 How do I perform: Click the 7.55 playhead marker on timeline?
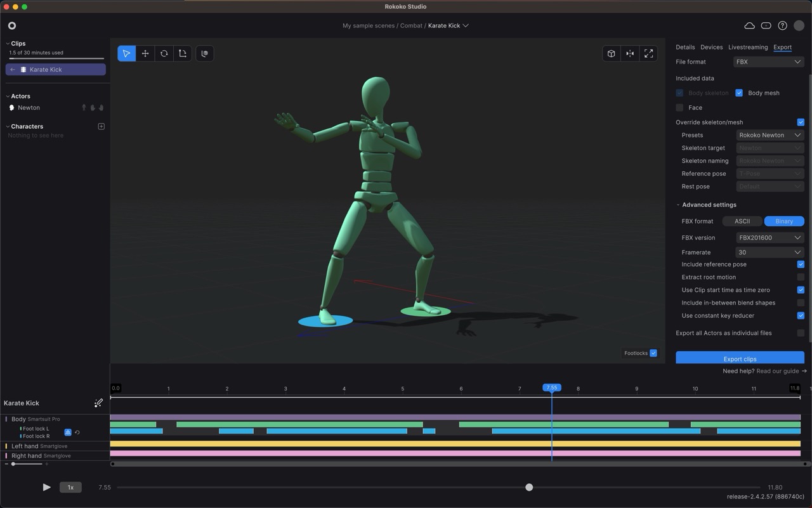[552, 388]
